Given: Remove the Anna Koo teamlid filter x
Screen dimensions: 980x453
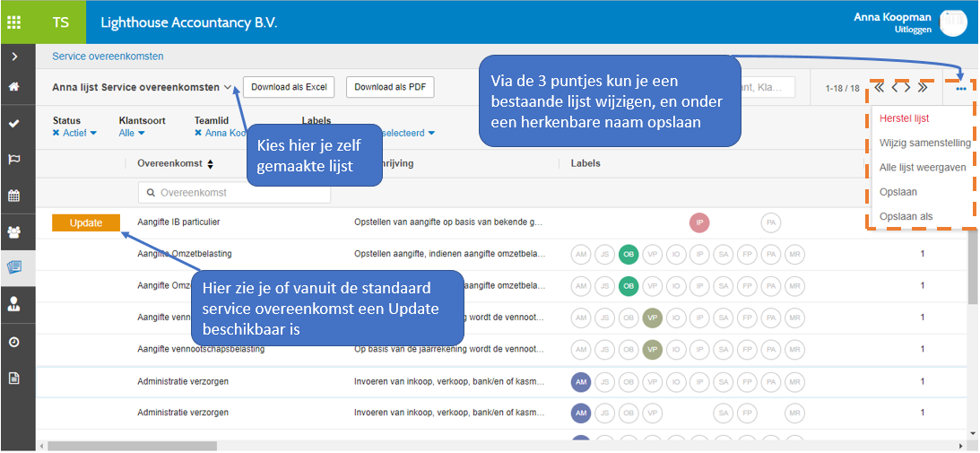Looking at the screenshot, I should (x=198, y=134).
